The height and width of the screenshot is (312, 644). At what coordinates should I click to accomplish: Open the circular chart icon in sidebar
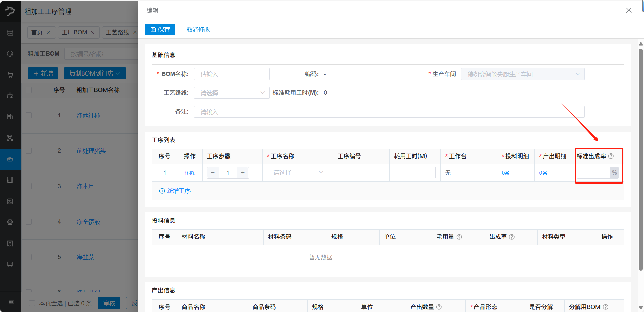10,54
